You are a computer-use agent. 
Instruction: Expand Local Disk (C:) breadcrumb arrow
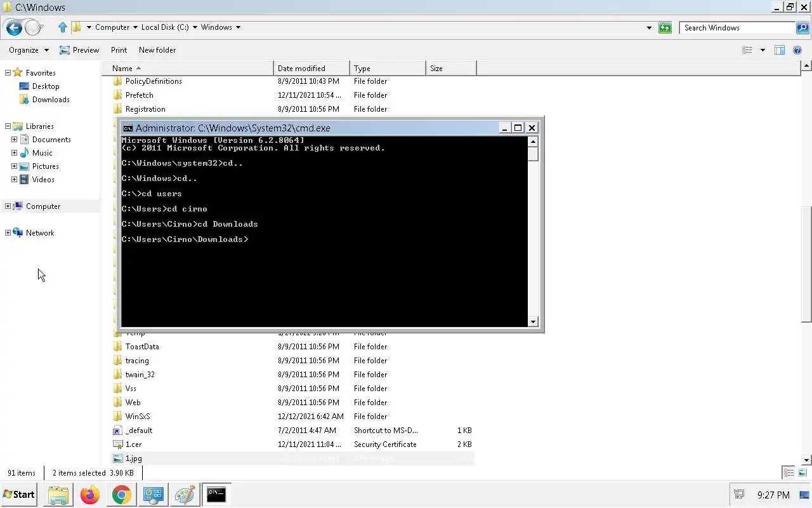(195, 27)
